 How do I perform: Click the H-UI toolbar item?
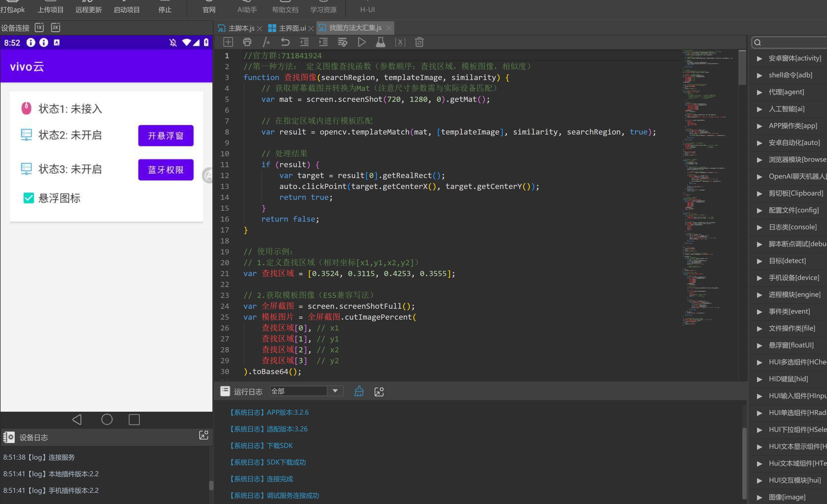pos(367,10)
